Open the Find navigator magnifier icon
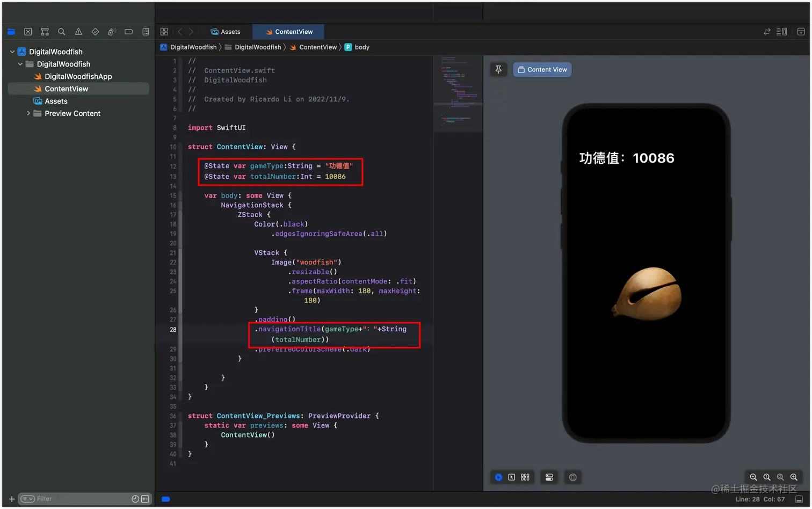 pos(62,32)
